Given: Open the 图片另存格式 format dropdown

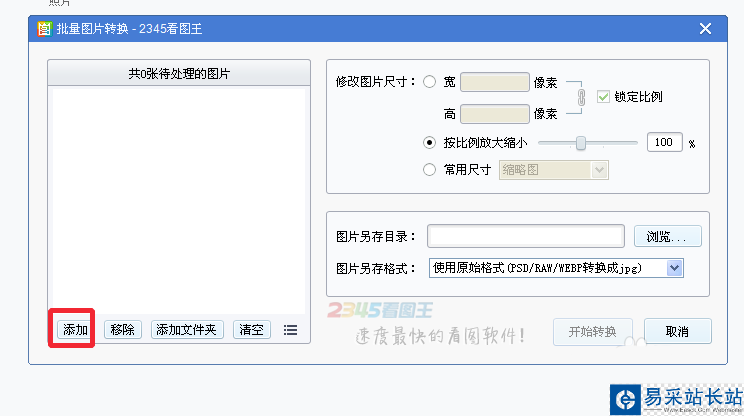Looking at the screenshot, I should (674, 267).
